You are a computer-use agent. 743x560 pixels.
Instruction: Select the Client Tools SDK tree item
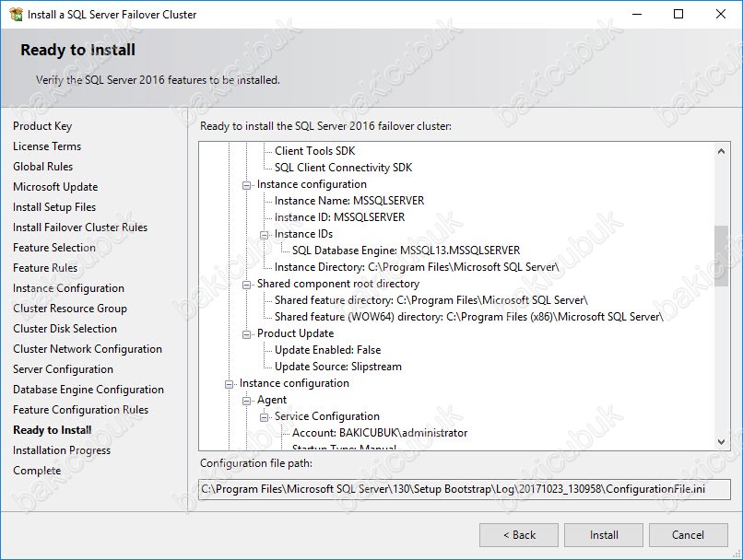coord(314,151)
